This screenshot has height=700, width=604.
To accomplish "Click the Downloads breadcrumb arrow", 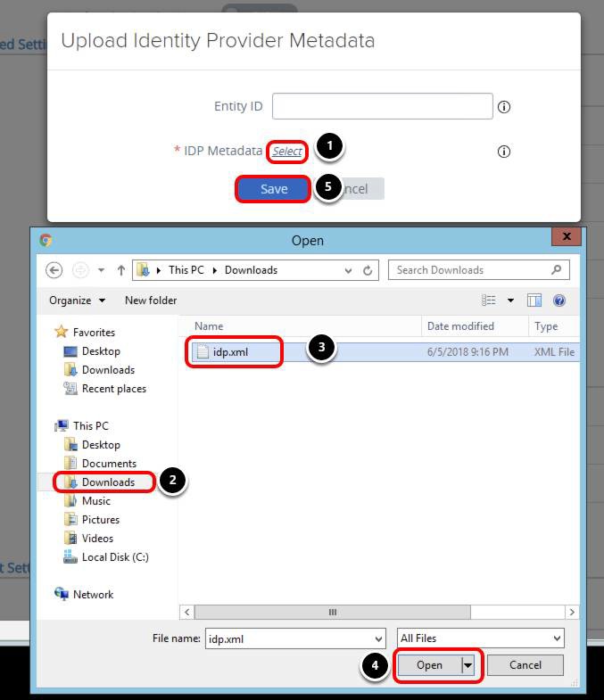I will pos(215,270).
